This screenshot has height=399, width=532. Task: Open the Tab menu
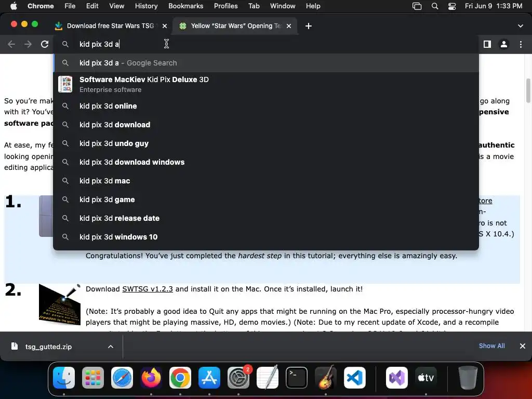coord(254,6)
